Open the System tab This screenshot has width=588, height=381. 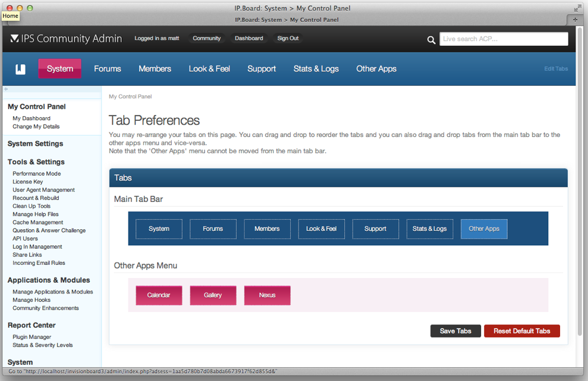pos(60,68)
